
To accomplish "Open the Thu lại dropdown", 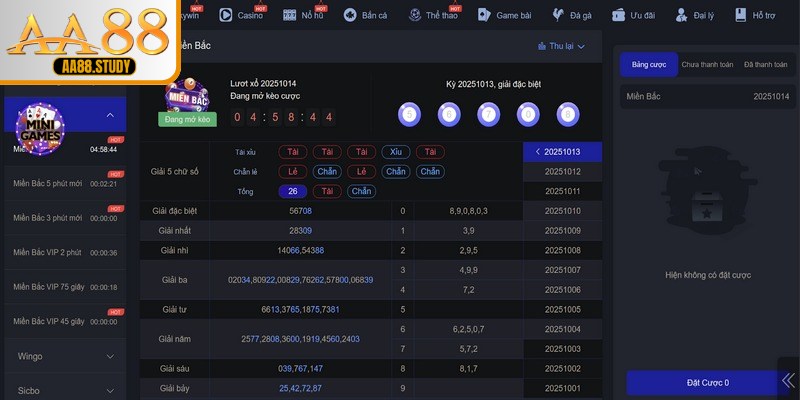I will coord(560,46).
